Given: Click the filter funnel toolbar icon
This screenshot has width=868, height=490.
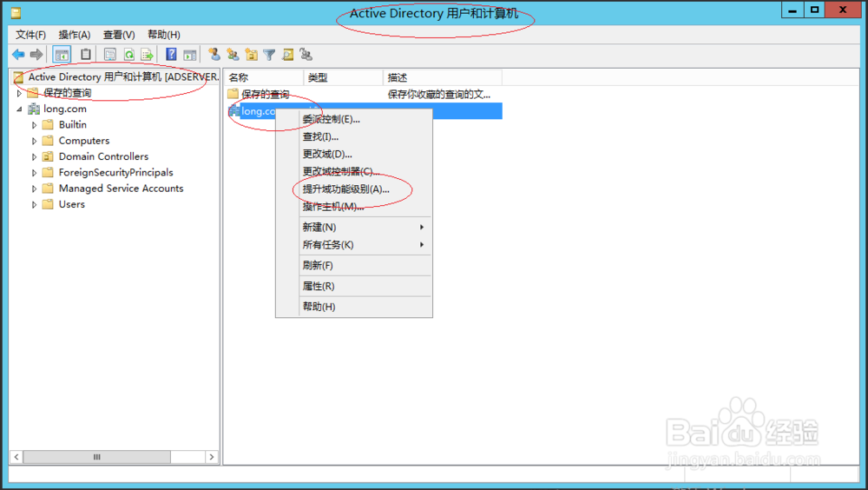Looking at the screenshot, I should (269, 55).
